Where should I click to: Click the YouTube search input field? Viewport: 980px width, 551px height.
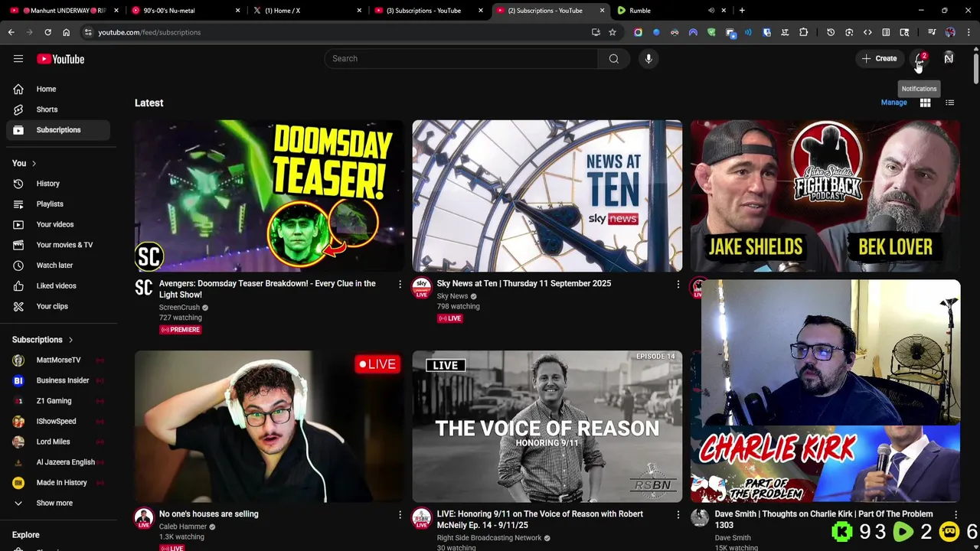click(461, 59)
